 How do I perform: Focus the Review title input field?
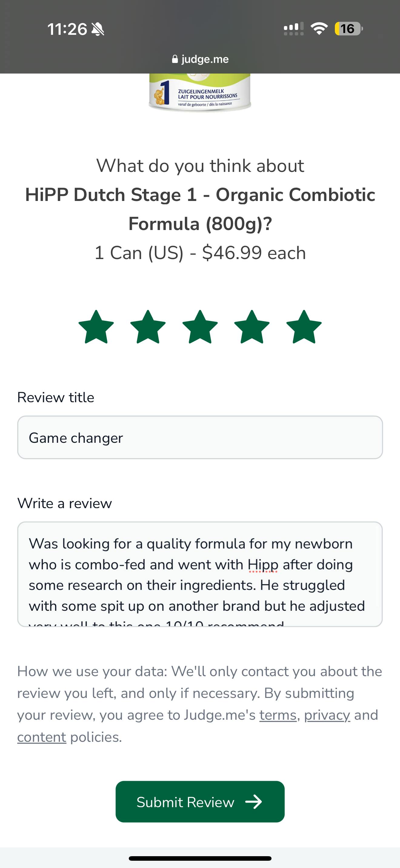(200, 437)
